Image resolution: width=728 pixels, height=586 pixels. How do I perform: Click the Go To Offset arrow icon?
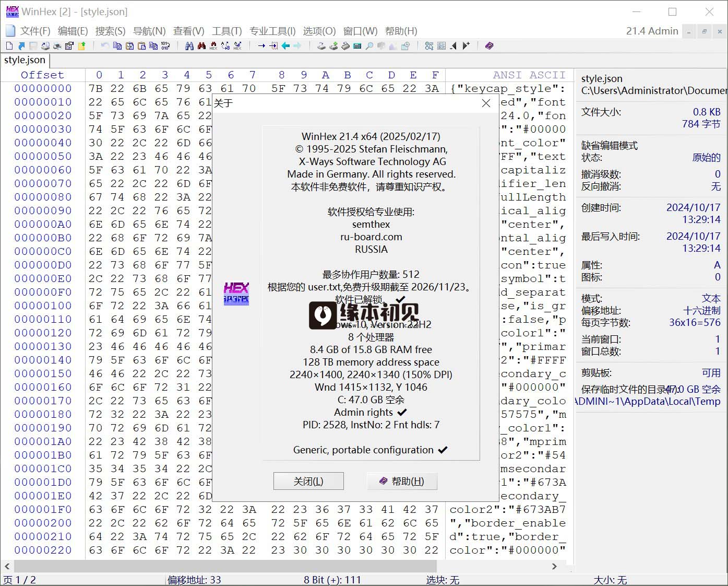tap(261, 46)
